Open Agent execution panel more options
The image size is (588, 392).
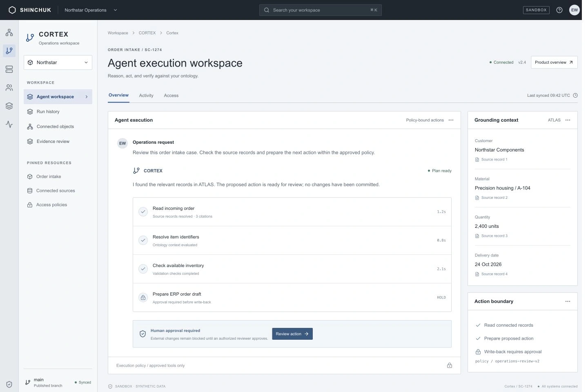[x=451, y=120]
